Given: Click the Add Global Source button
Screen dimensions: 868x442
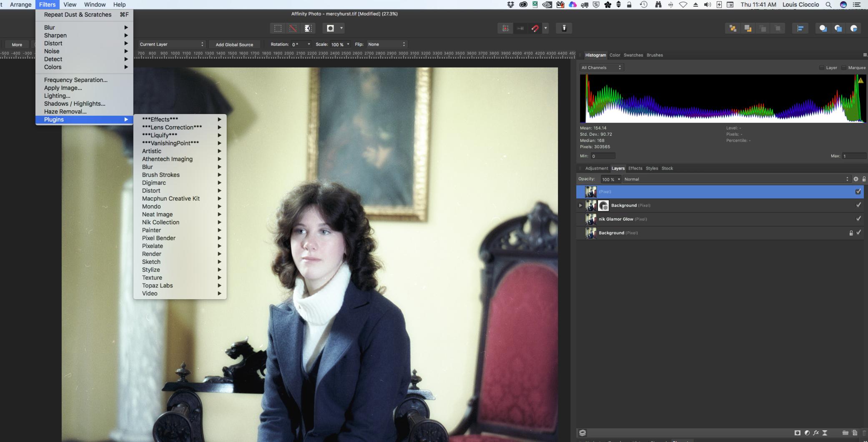Looking at the screenshot, I should 234,45.
